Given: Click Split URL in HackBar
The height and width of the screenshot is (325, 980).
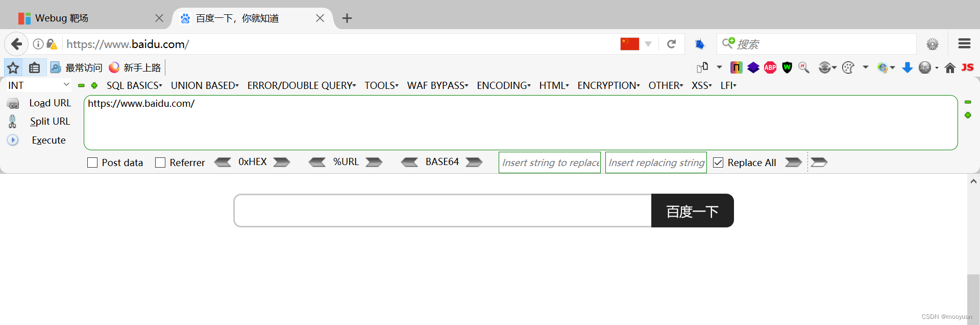Looking at the screenshot, I should coord(50,121).
